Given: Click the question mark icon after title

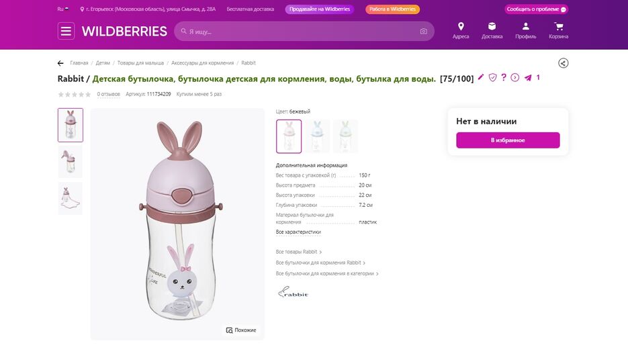Looking at the screenshot, I should point(504,77).
